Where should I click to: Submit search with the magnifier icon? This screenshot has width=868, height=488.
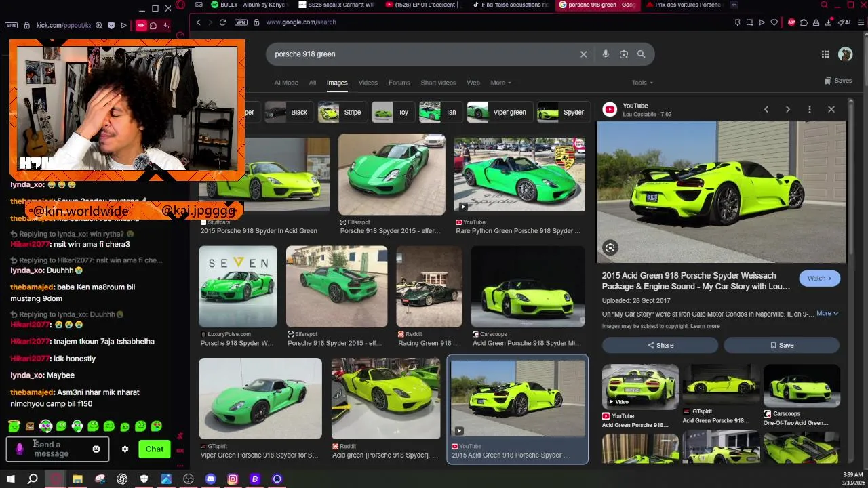pyautogui.click(x=641, y=54)
